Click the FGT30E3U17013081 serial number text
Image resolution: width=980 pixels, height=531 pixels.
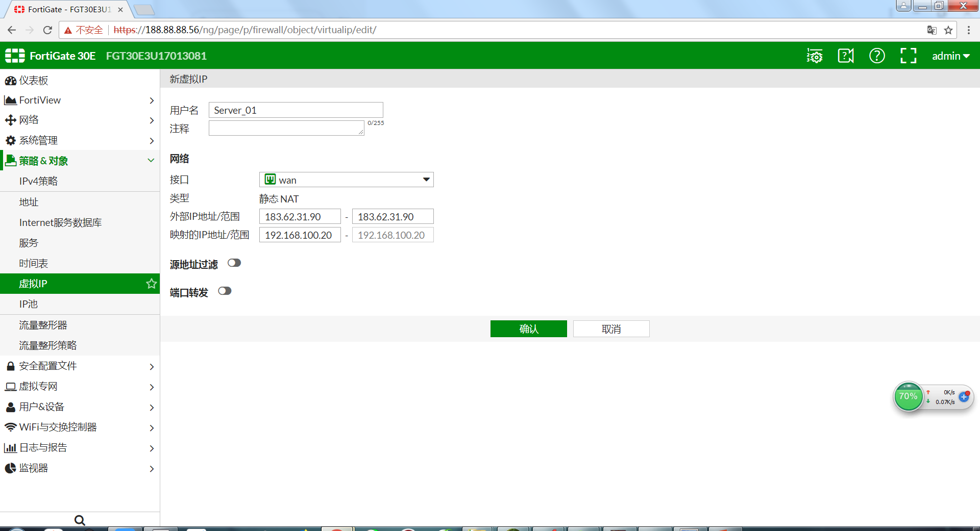pyautogui.click(x=156, y=56)
